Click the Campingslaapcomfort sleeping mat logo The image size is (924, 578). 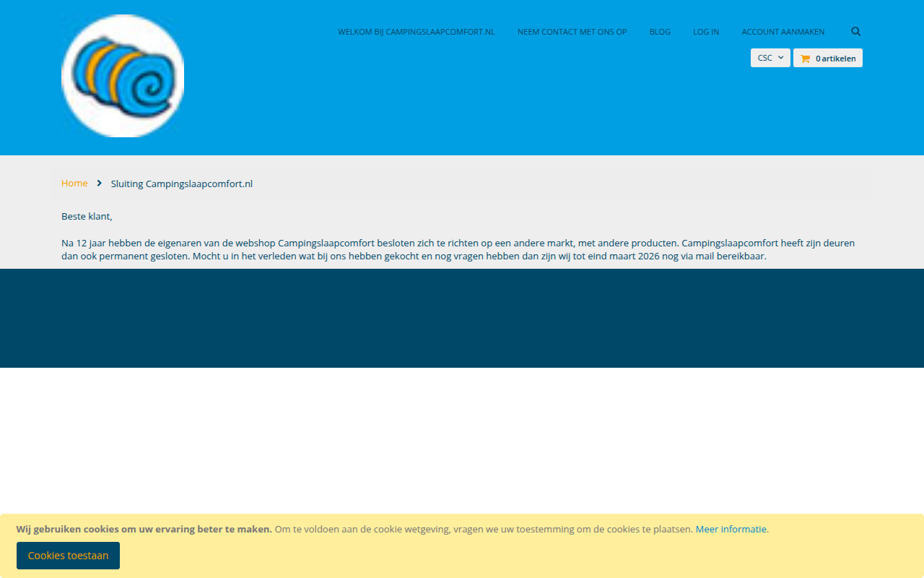coord(123,76)
